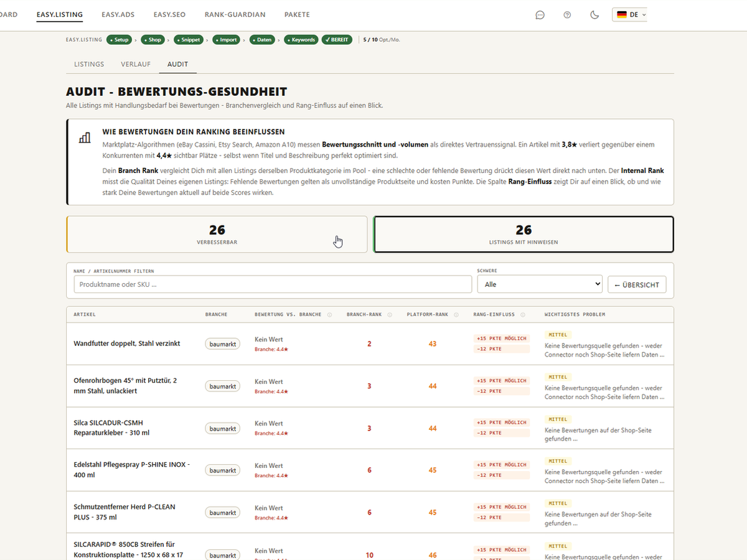The image size is (747, 560).
Task: Open the DE language dropdown
Action: coord(630,14)
